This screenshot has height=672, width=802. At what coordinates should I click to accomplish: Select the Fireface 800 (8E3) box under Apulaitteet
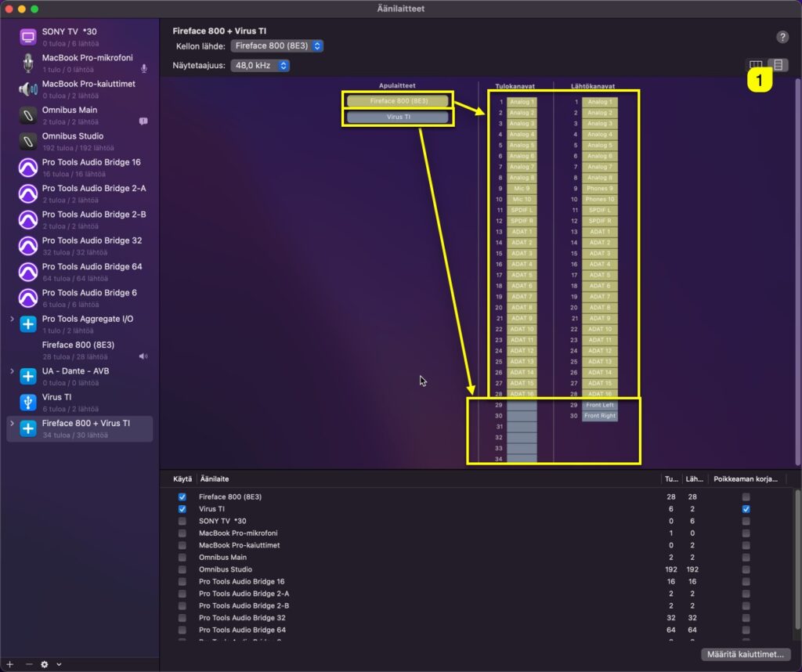tap(398, 100)
